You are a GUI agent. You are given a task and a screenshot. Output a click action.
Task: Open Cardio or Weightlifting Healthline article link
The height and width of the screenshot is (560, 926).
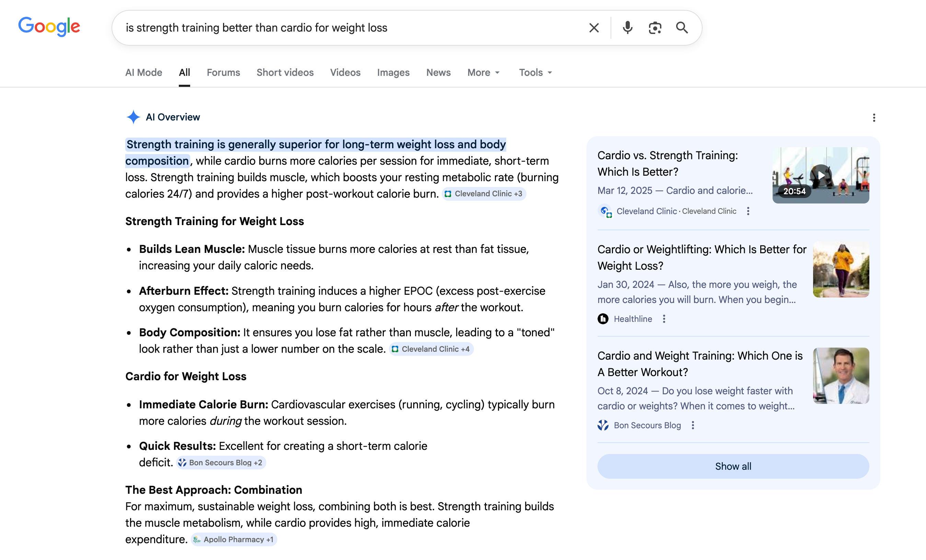(x=701, y=257)
